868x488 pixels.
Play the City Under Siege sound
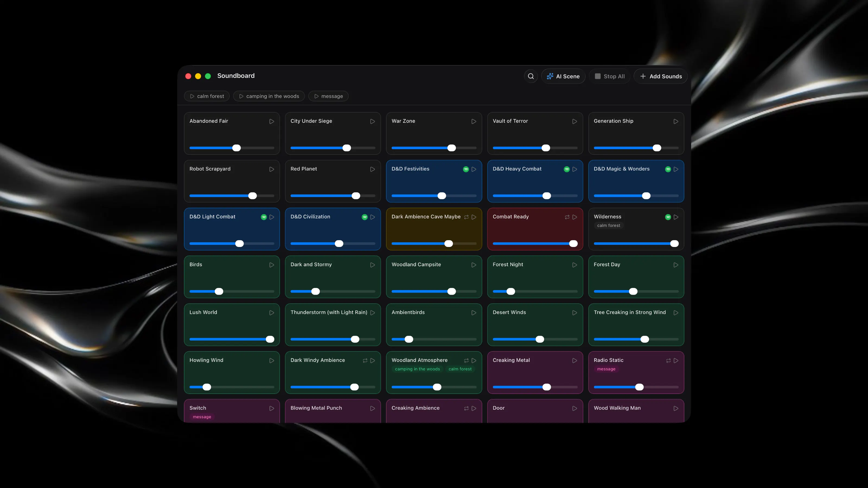pos(372,121)
